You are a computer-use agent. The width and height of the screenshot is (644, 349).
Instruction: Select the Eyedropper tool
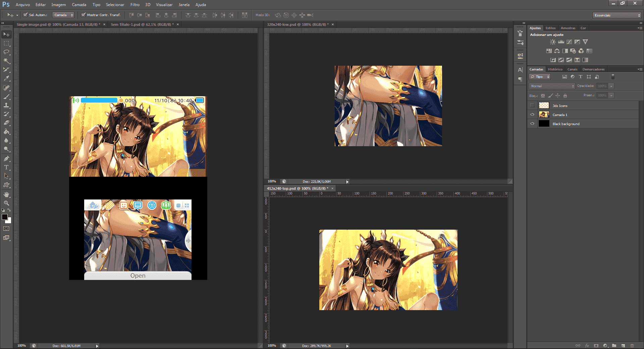(6, 78)
